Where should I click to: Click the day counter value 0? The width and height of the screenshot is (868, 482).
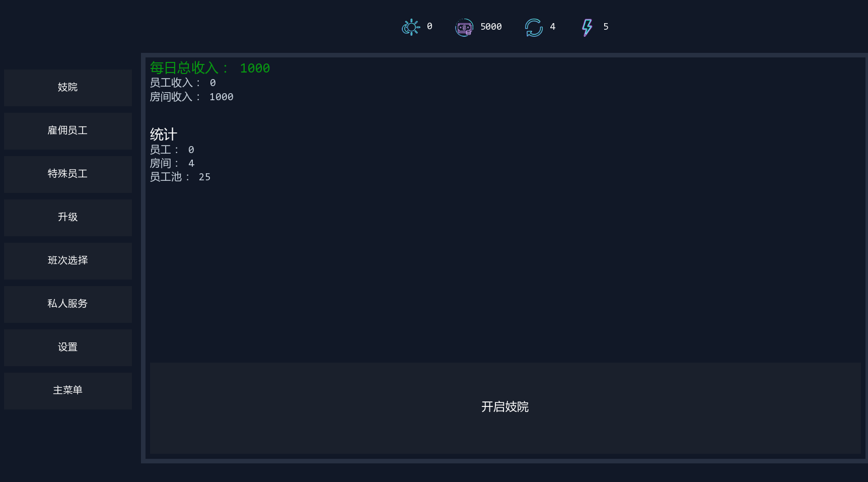(429, 26)
